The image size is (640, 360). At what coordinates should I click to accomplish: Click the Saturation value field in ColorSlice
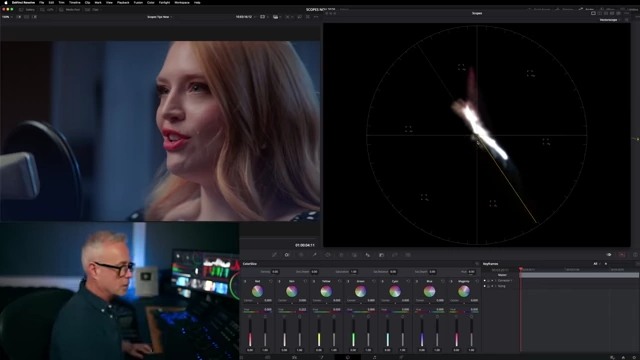(353, 271)
